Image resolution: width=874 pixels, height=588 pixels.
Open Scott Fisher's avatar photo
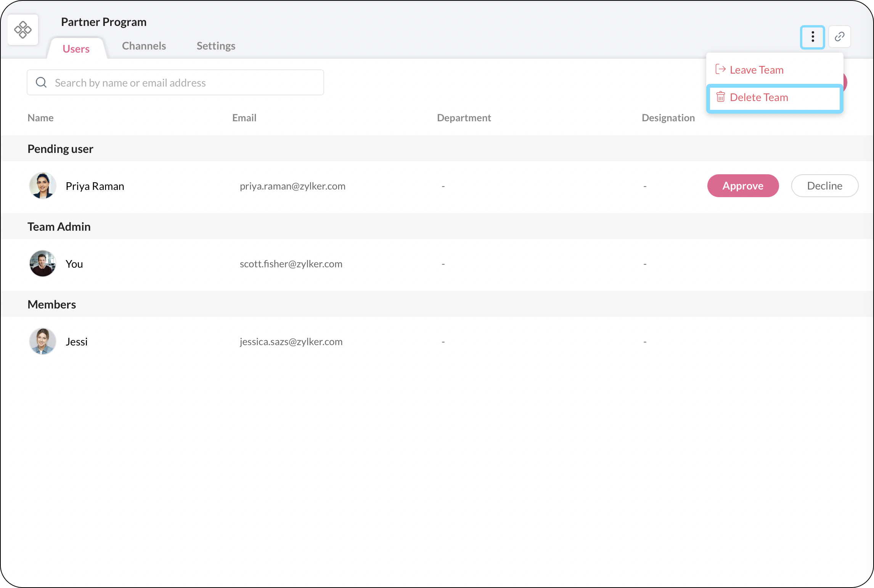point(43,263)
